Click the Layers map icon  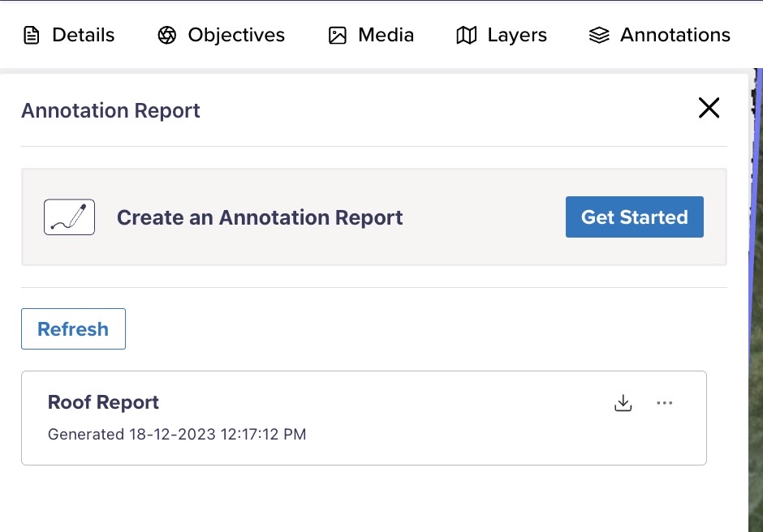466,36
